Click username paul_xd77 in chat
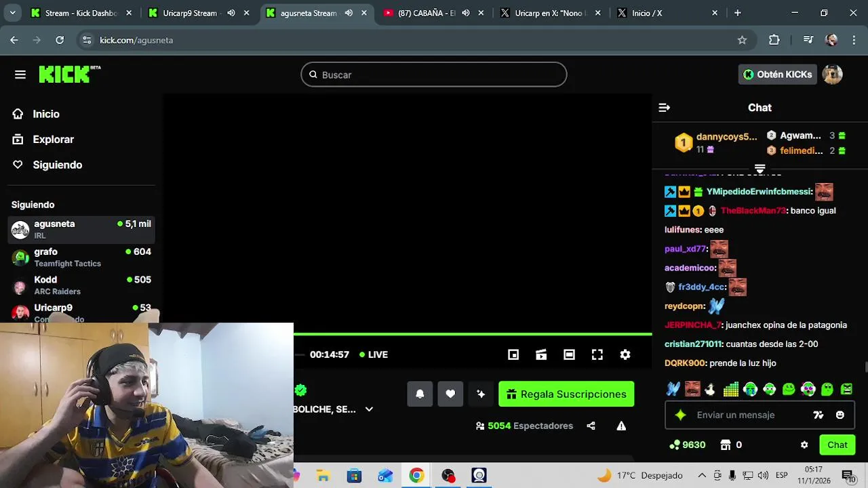The image size is (868, 488). click(685, 249)
